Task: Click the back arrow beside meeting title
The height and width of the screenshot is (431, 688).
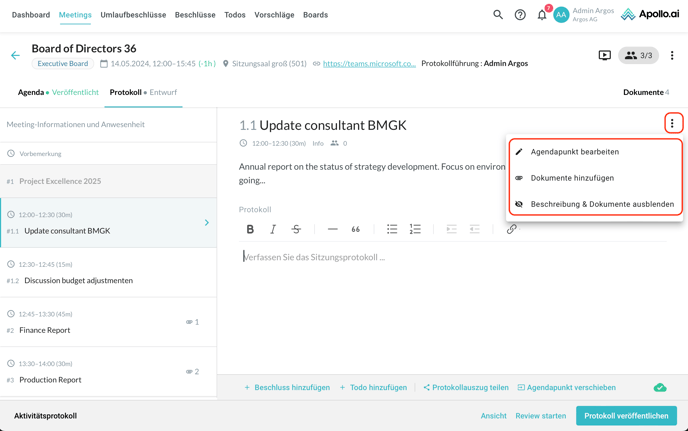Action: coord(15,56)
